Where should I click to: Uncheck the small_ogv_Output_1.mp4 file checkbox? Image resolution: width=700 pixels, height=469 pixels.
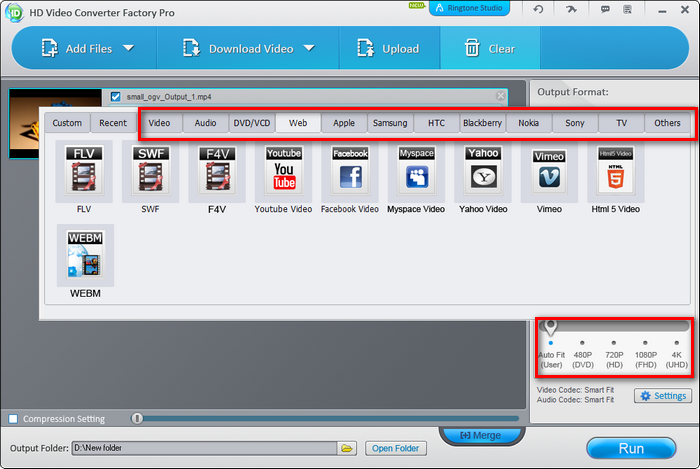116,96
